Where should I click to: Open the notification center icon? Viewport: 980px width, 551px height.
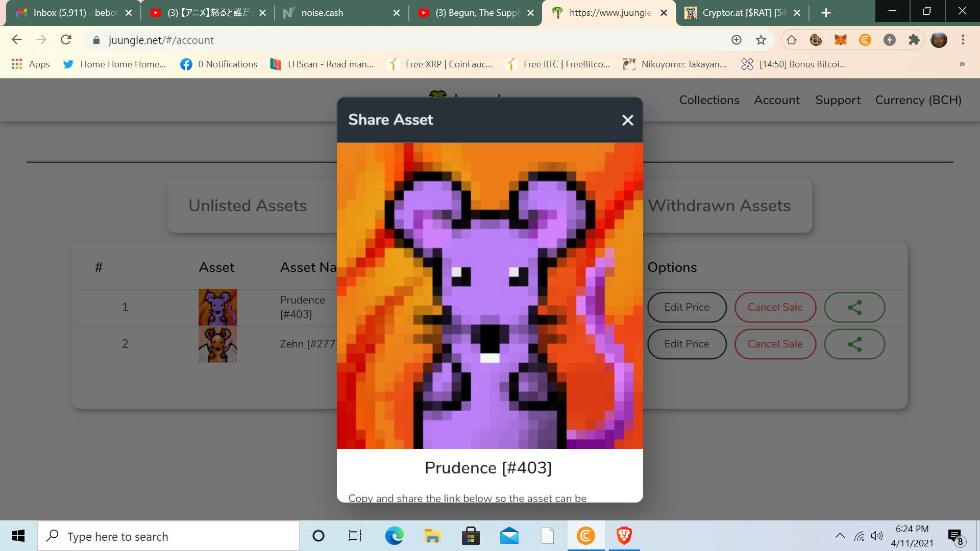(x=957, y=537)
